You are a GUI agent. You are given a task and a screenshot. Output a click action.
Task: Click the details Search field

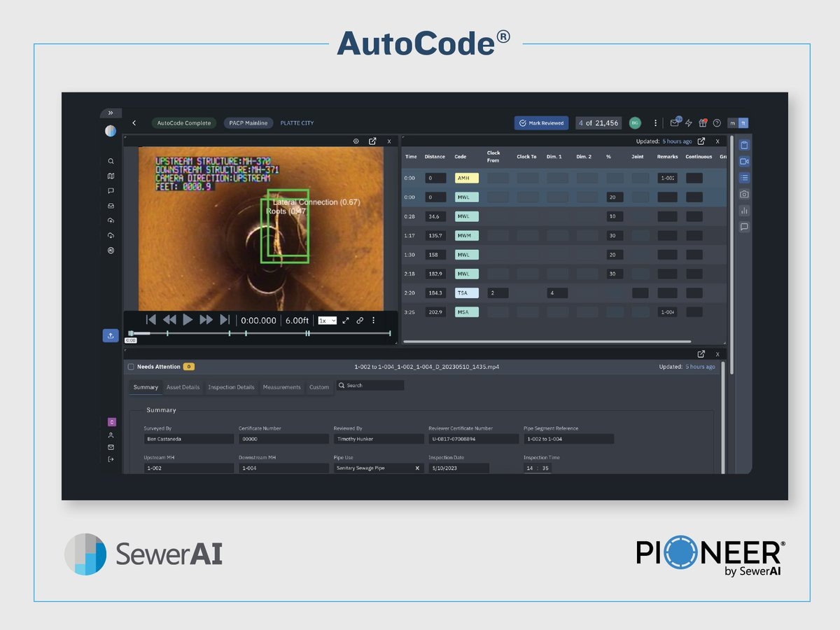pyautogui.click(x=370, y=386)
